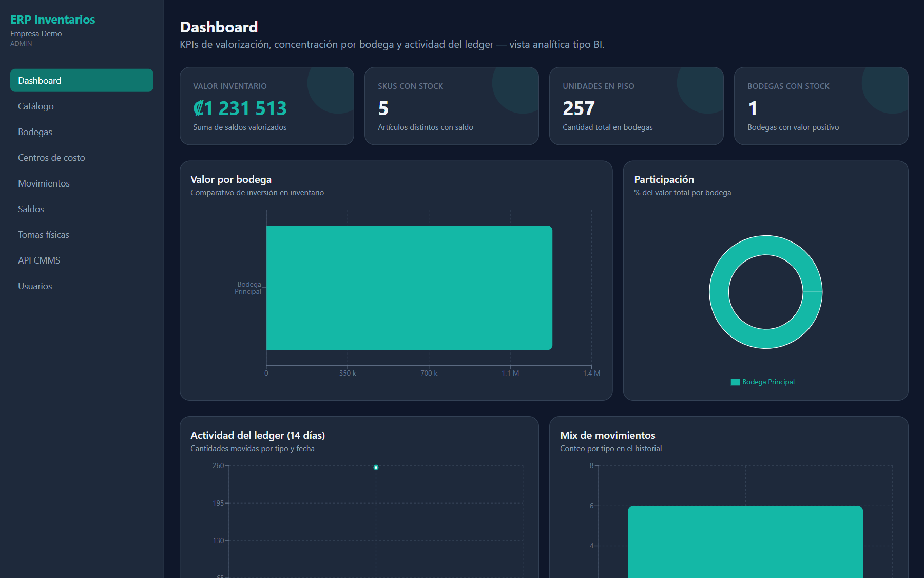Click 'Suma de saldos valorizados' caption
The image size is (924, 578).
tap(240, 127)
